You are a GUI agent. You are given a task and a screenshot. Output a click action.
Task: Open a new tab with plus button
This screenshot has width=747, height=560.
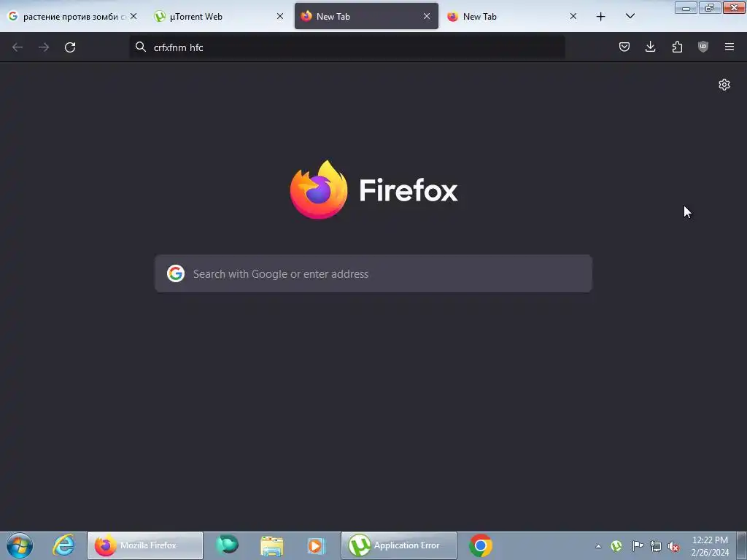(x=601, y=17)
